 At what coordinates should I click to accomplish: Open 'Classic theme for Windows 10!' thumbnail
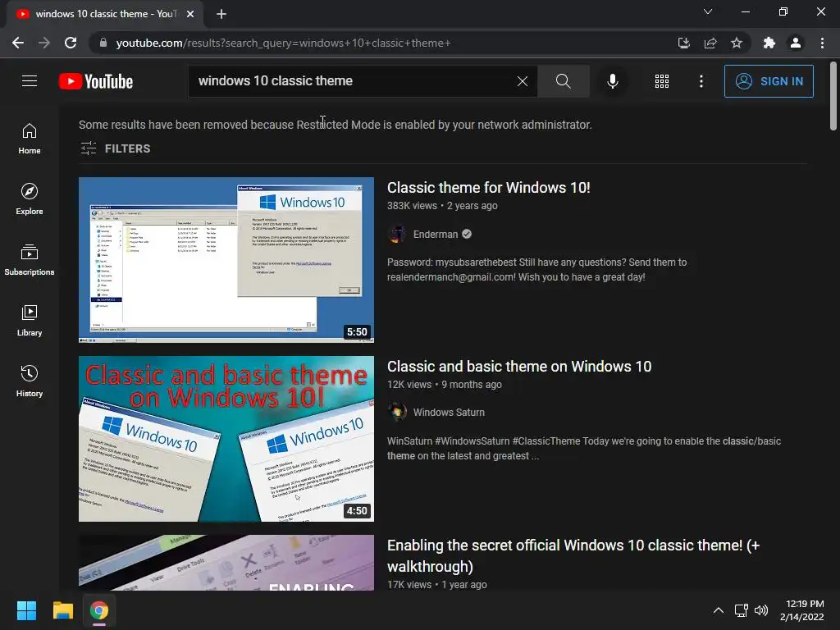(226, 260)
